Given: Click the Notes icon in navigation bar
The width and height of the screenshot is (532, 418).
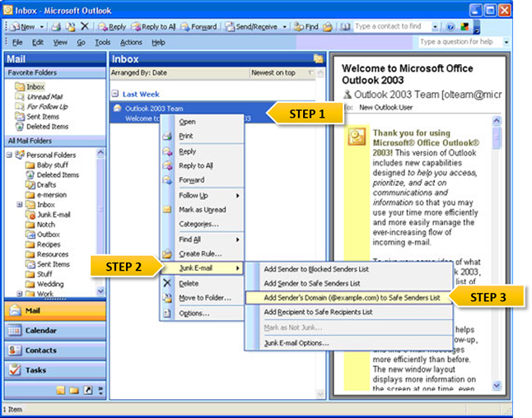Looking at the screenshot, I should tap(60, 391).
